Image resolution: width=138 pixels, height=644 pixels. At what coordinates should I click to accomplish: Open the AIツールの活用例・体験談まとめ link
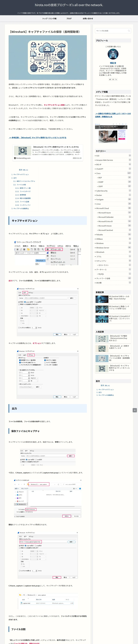tap(113, 115)
